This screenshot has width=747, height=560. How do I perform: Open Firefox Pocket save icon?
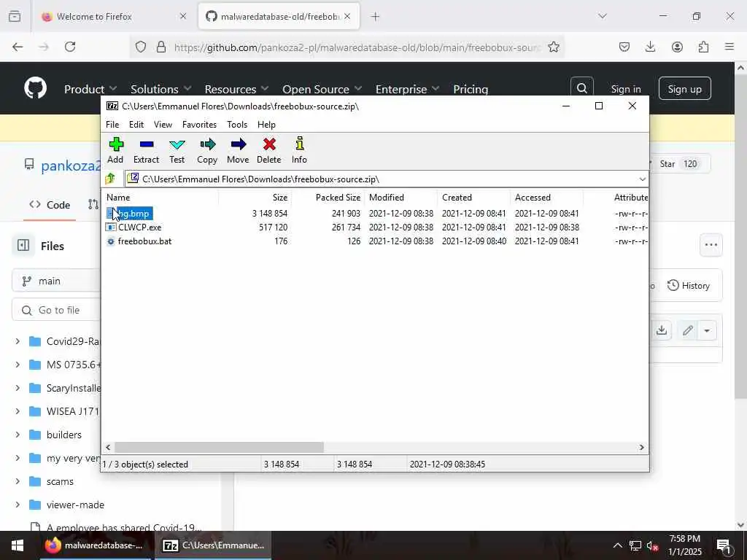tap(624, 47)
